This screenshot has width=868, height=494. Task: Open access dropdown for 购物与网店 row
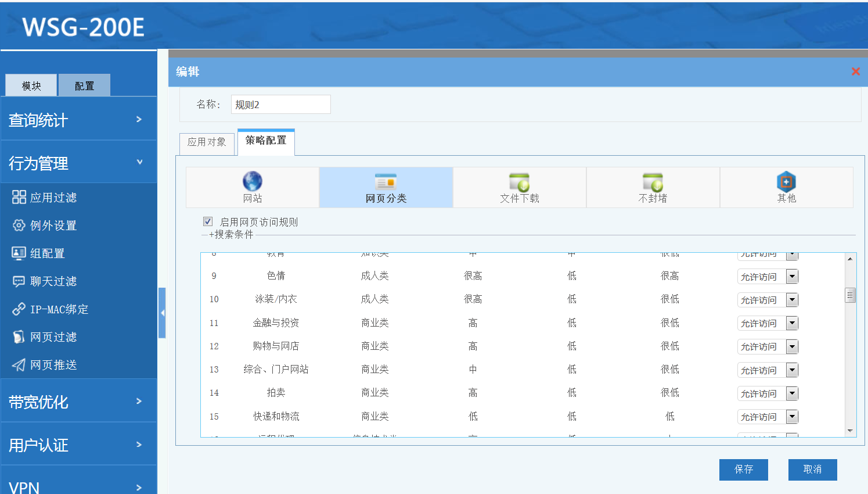pos(792,347)
